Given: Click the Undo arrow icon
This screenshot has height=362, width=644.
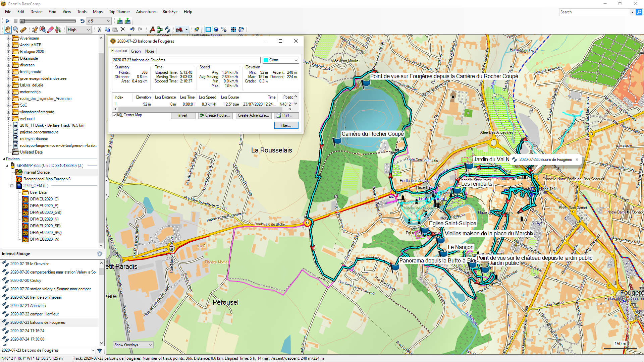Looking at the screenshot, I should click(132, 29).
